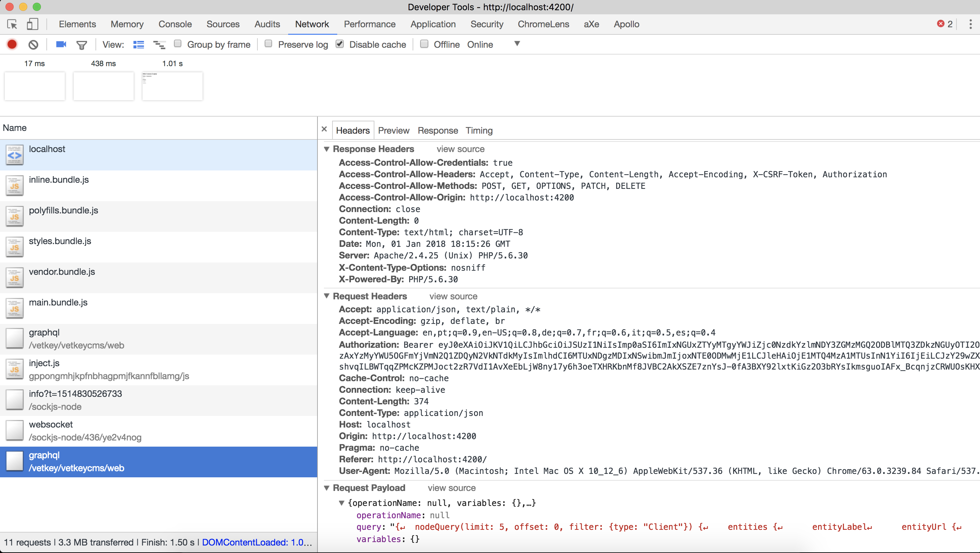Switch to the Console tab
This screenshot has width=980, height=553.
175,24
